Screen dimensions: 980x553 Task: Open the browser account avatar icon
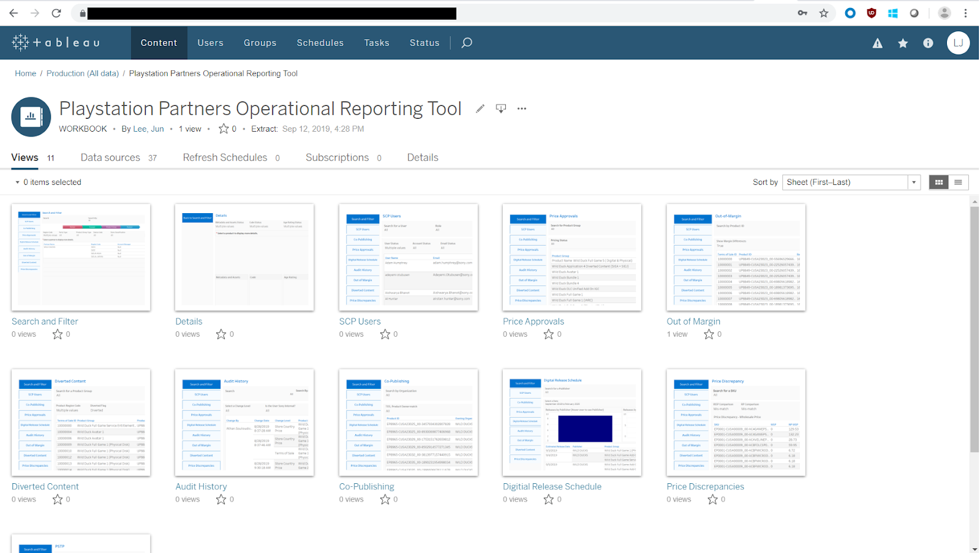(944, 13)
